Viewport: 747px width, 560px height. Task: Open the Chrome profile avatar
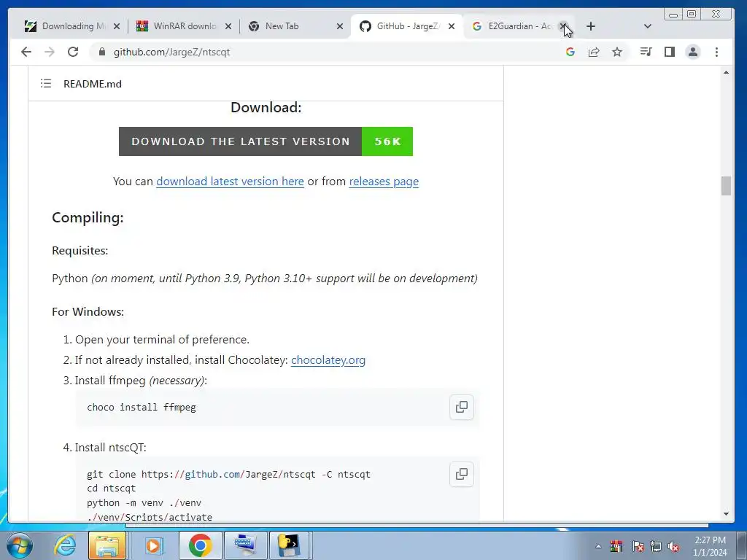coord(693,52)
